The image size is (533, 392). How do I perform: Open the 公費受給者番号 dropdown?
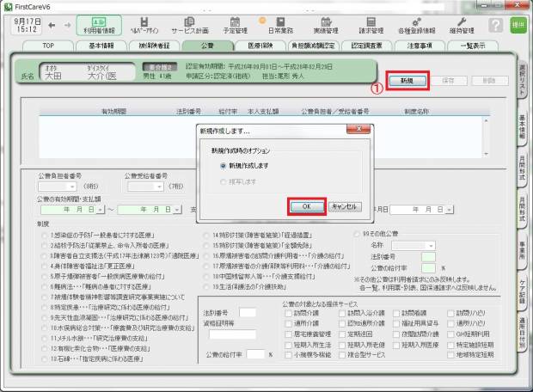pyautogui.click(x=157, y=185)
